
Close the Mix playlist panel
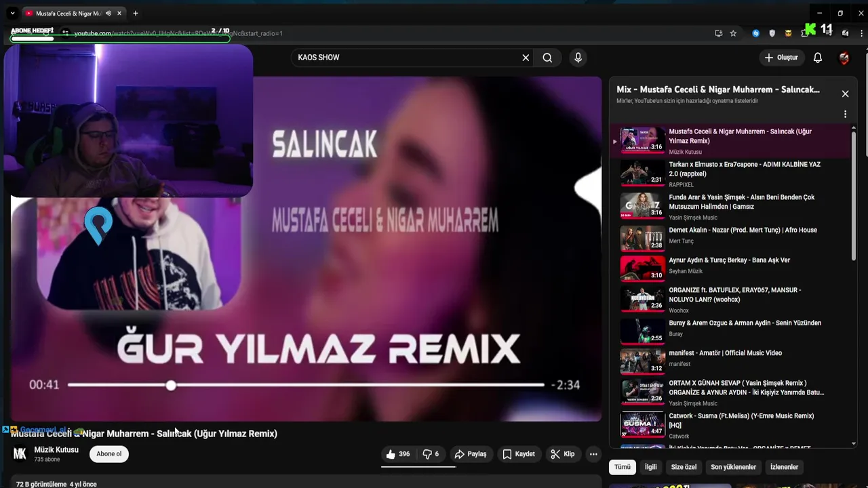[845, 94]
